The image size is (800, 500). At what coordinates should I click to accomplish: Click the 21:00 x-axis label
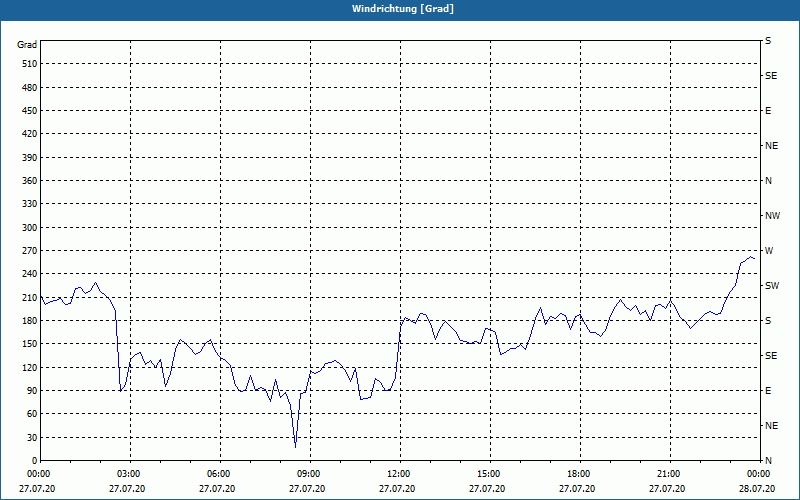point(669,474)
